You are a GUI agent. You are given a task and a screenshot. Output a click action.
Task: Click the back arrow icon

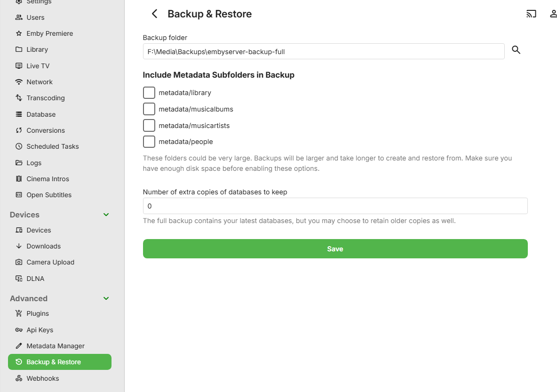tap(154, 14)
